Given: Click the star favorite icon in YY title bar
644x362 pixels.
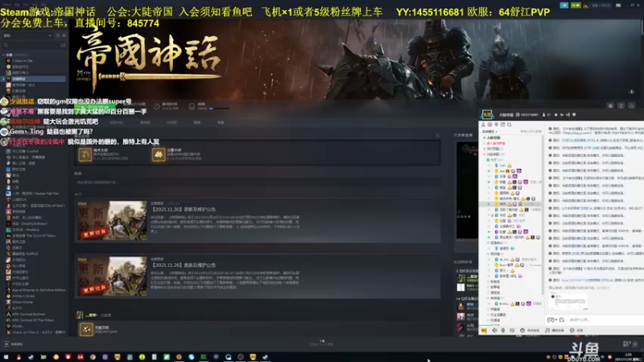Looking at the screenshot, I should click(556, 115).
